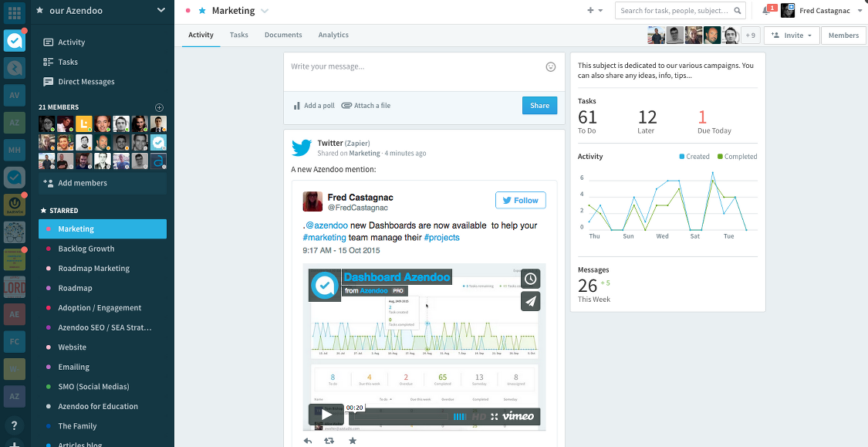Open the #projects hashtag link
868x447 pixels.
442,238
